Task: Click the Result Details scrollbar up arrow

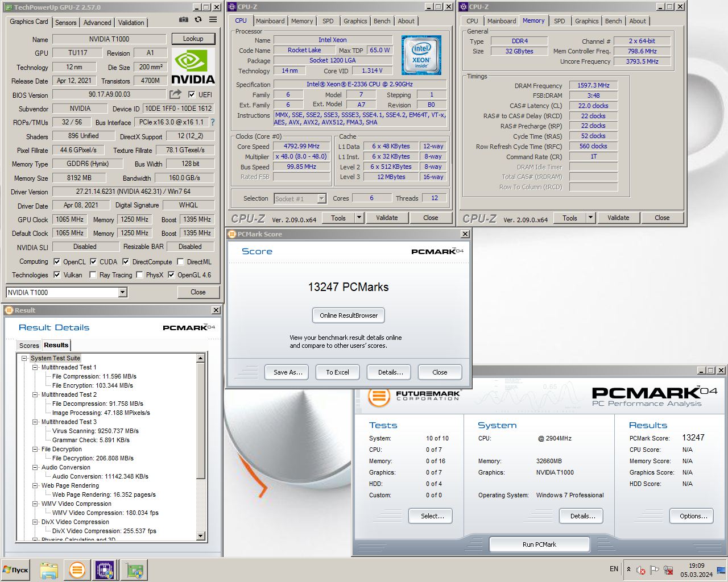Action: 200,358
